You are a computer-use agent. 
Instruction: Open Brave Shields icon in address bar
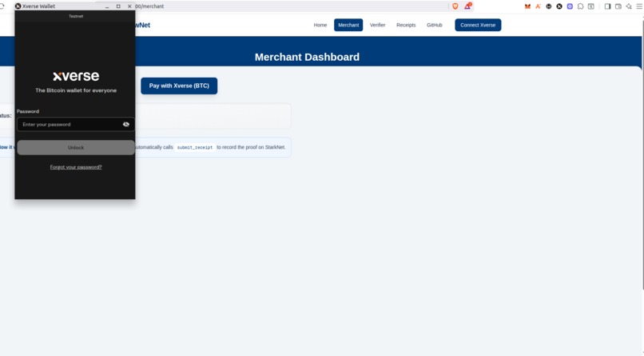point(455,6)
